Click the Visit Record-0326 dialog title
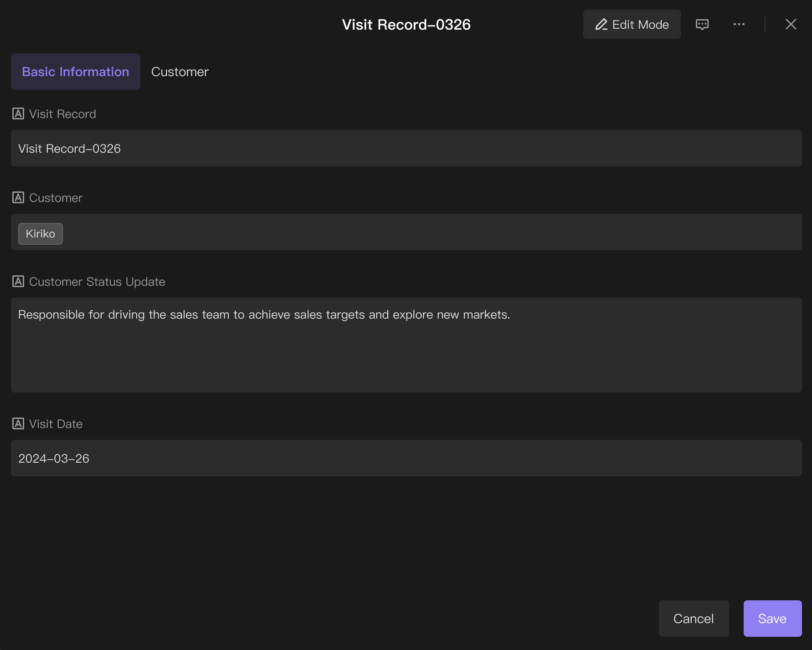Image resolution: width=812 pixels, height=650 pixels. click(x=406, y=25)
